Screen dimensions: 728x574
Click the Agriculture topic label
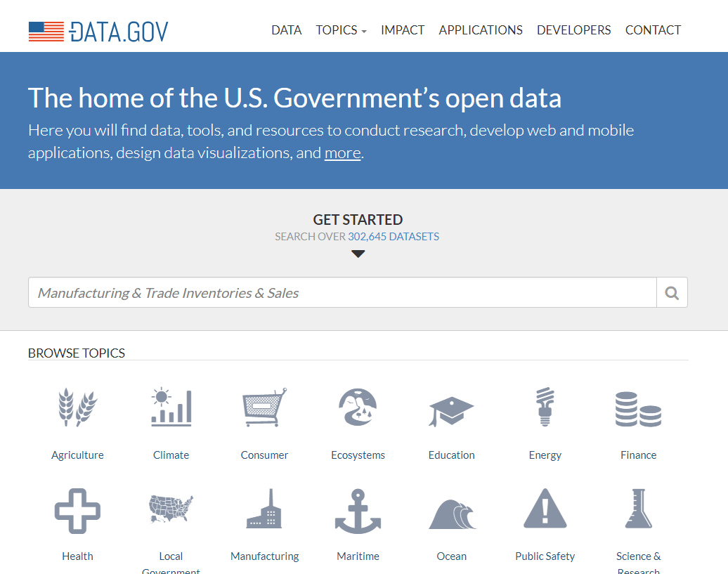pyautogui.click(x=77, y=455)
